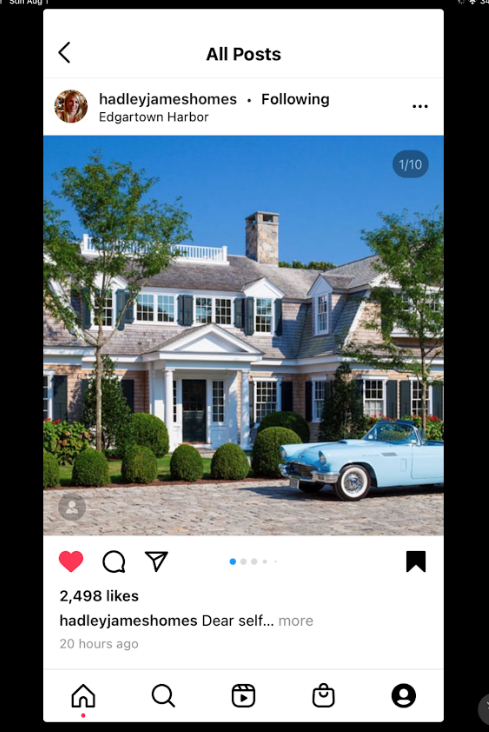Toggle Following status for hadleyjameshomes
489x732 pixels.
[295, 99]
